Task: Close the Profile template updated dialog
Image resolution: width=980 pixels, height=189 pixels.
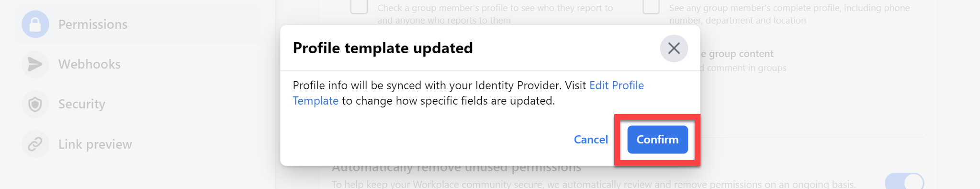Action: (x=674, y=48)
